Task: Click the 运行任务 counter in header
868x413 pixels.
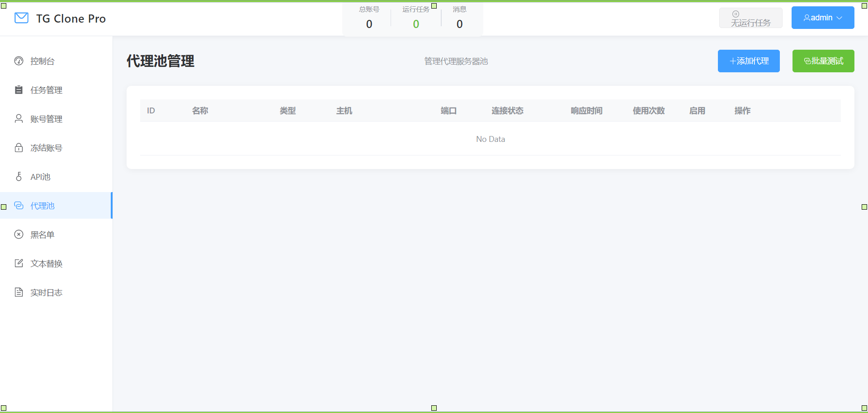Action: [x=416, y=18]
